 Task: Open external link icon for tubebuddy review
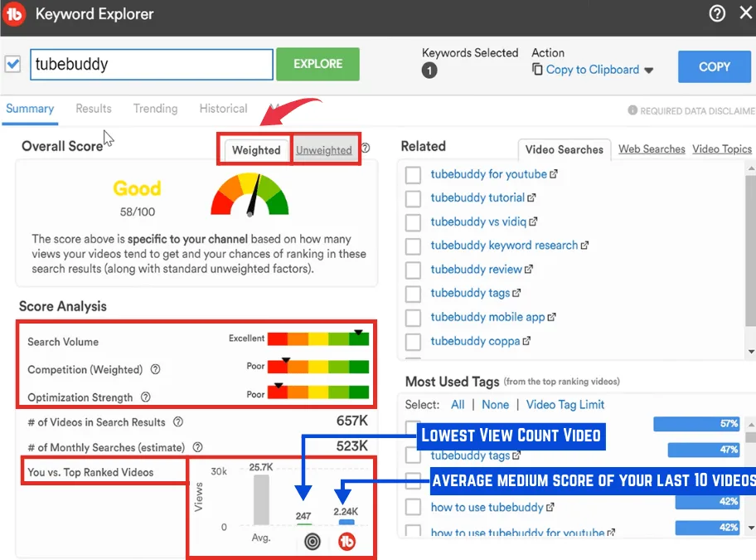pyautogui.click(x=528, y=269)
